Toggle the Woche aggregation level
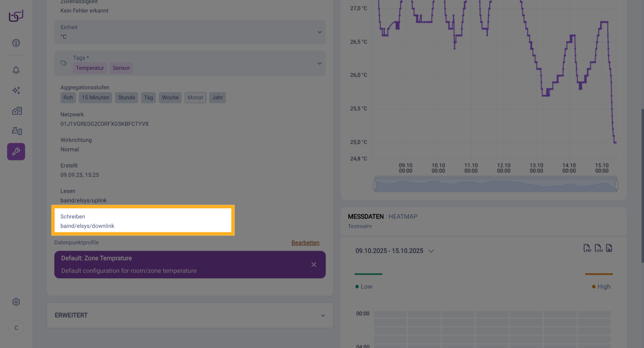644x348 pixels. pyautogui.click(x=170, y=98)
